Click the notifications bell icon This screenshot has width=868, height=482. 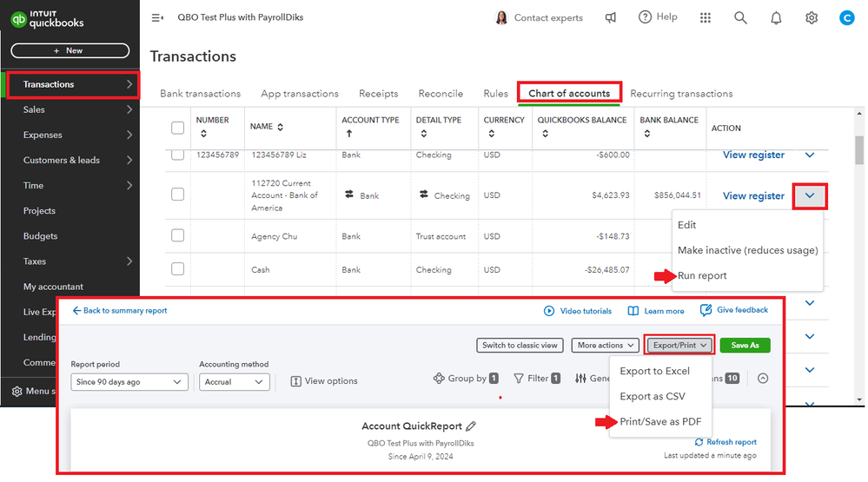[x=776, y=17]
